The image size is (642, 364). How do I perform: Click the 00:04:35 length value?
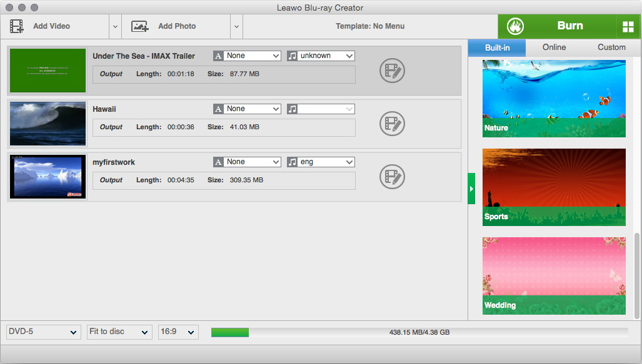[x=181, y=180]
